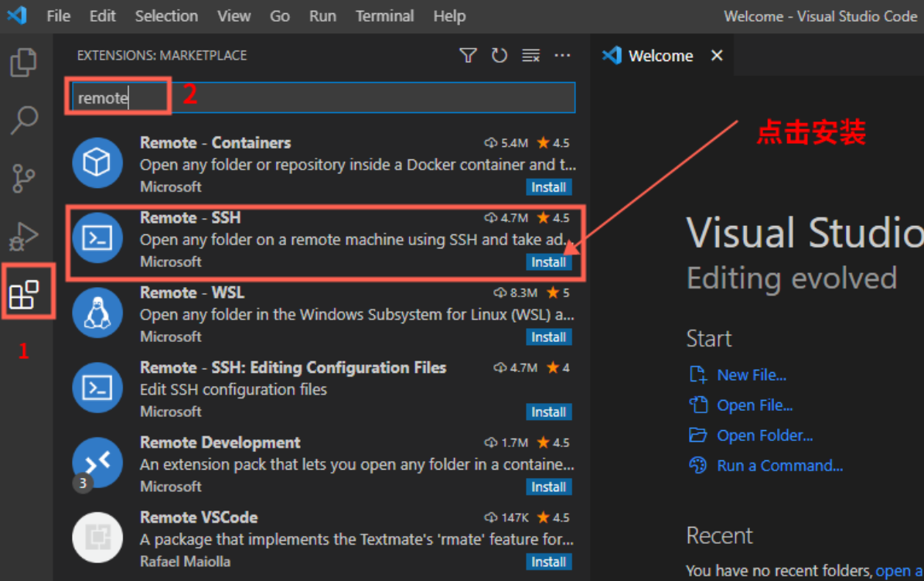The height and width of the screenshot is (581, 924).
Task: Open the Run menu
Action: pos(322,16)
